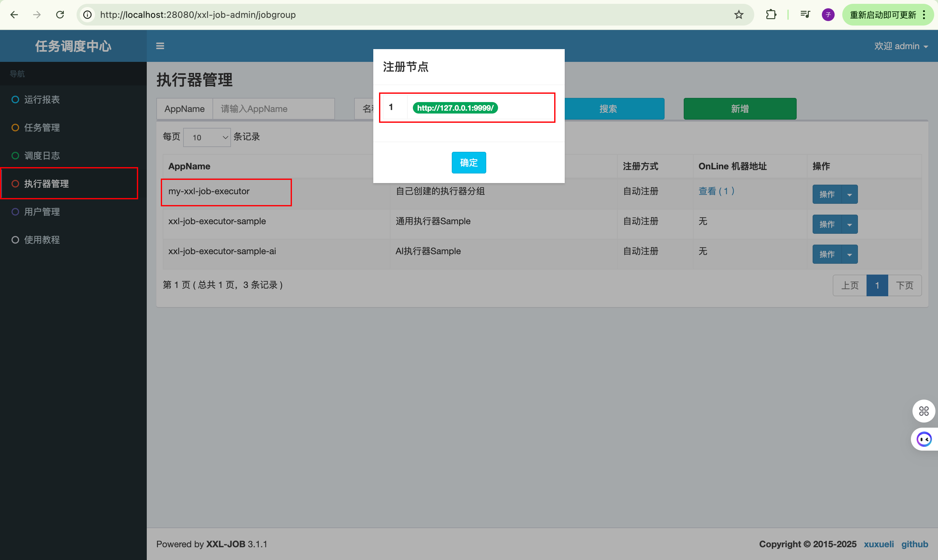Open the browser extensions puzzle icon
This screenshot has width=938, height=560.
click(771, 15)
